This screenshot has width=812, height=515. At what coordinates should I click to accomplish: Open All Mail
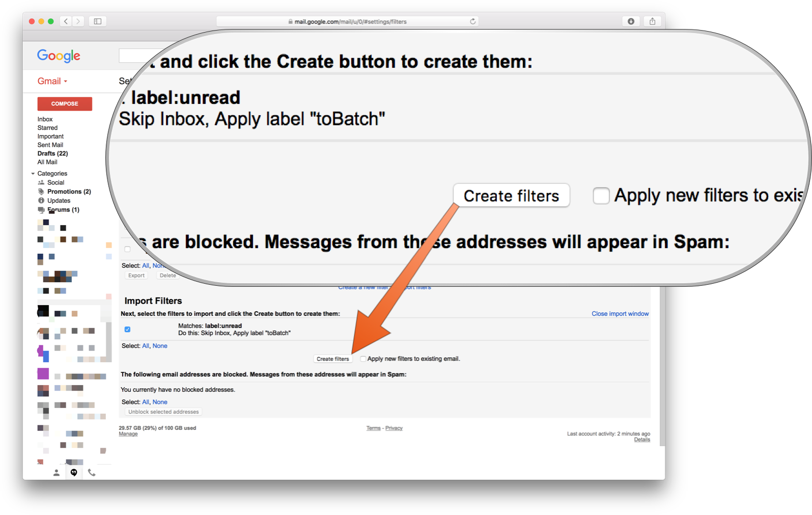coord(47,162)
